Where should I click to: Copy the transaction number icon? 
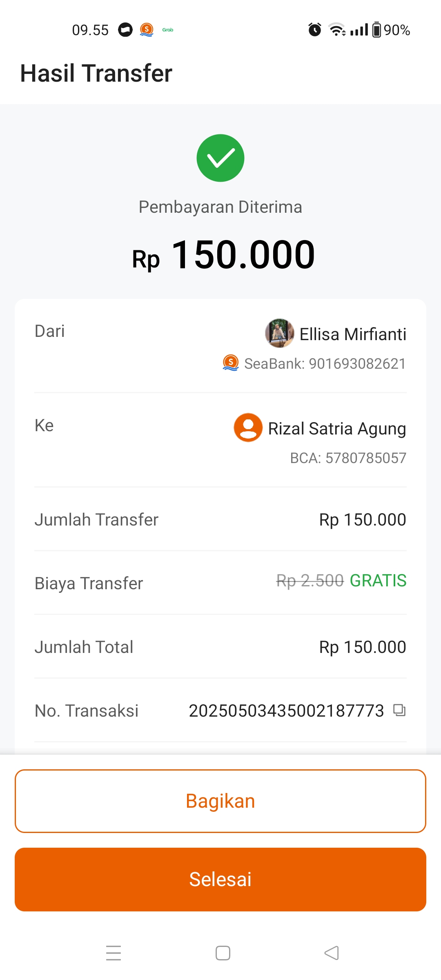399,710
